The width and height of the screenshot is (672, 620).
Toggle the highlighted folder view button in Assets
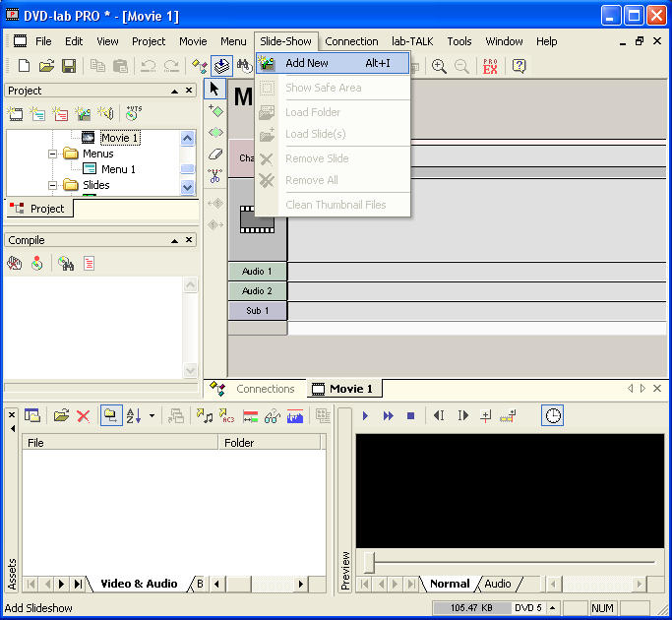111,415
